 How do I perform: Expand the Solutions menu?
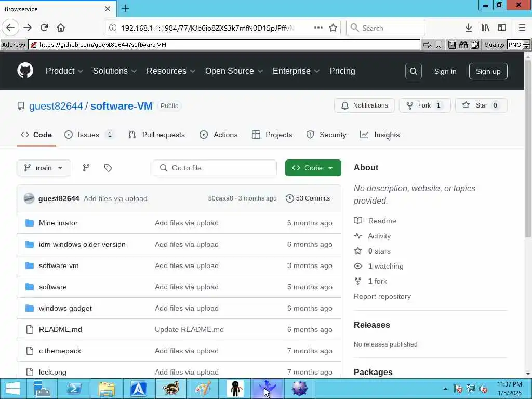pyautogui.click(x=115, y=71)
